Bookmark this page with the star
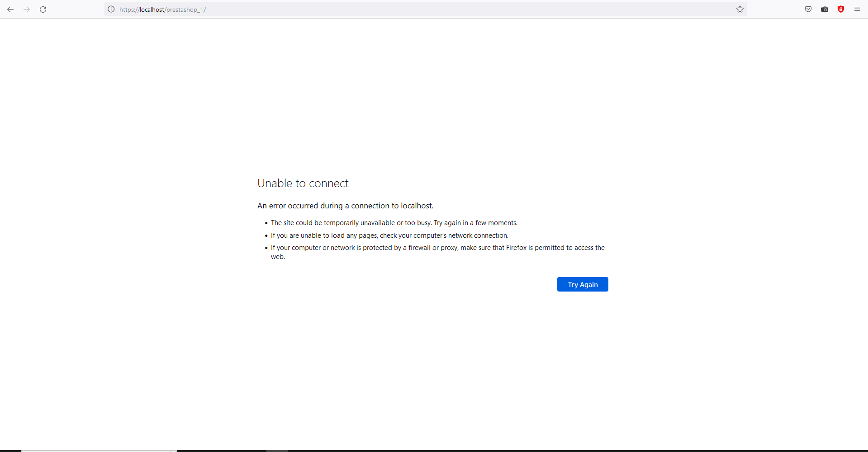Viewport: 868px width, 452px height. 740,9
